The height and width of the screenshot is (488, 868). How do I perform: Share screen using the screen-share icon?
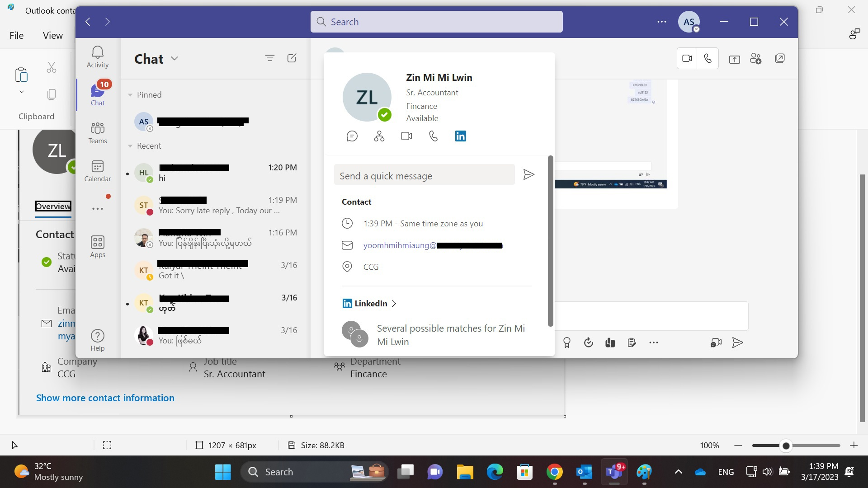tap(735, 58)
